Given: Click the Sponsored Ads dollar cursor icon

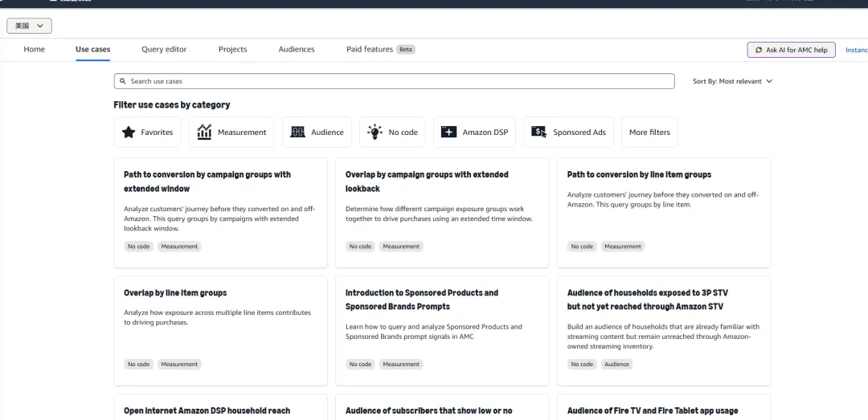Looking at the screenshot, I should [538, 132].
